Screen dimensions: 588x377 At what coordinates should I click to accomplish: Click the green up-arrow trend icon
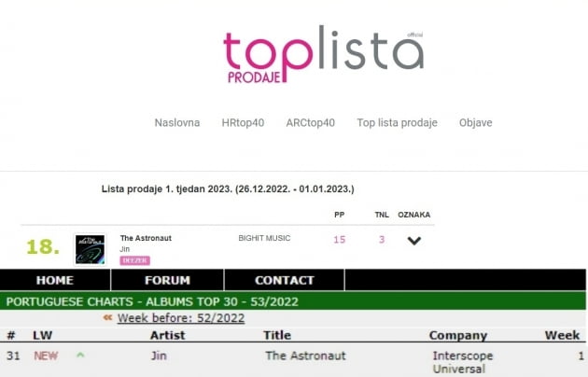click(80, 355)
